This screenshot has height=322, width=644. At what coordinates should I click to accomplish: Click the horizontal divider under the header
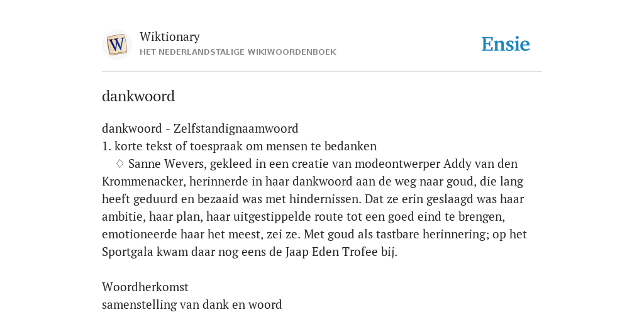tap(322, 72)
